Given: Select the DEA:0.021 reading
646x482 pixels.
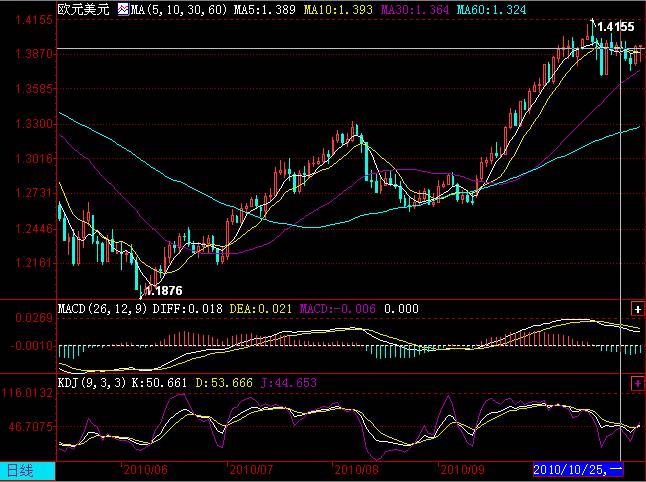Looking at the screenshot, I should point(260,309).
